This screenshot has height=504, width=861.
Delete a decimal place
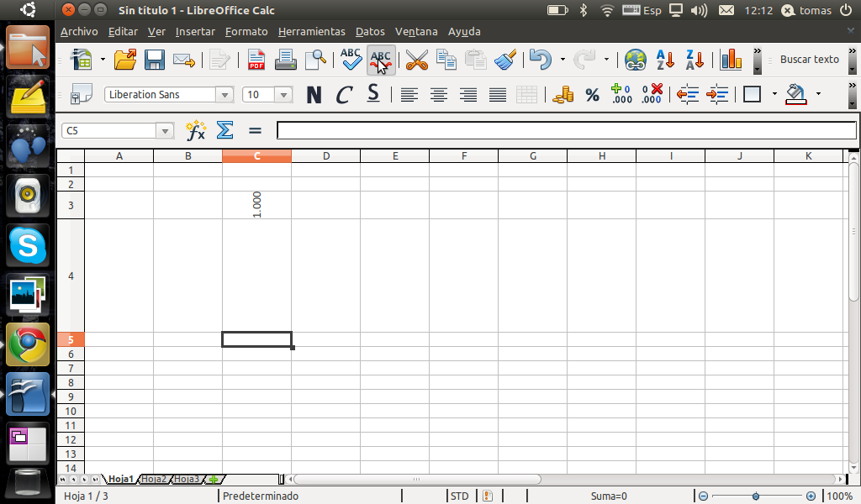point(652,94)
